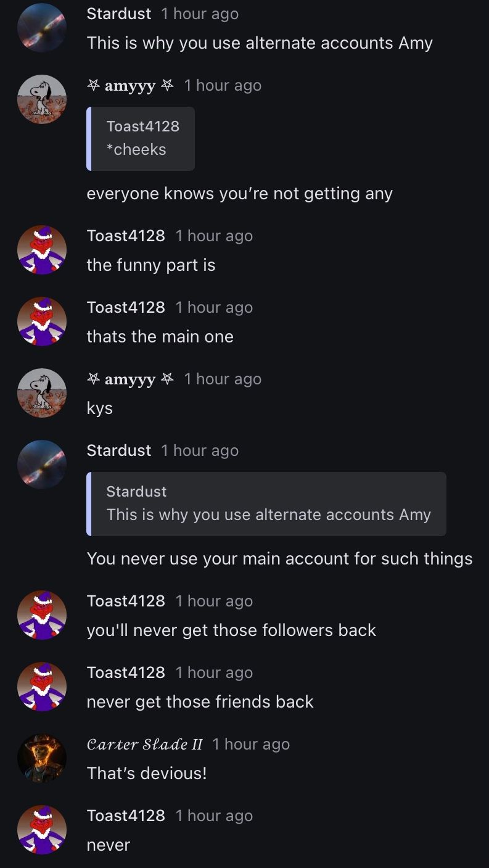The height and width of the screenshot is (868, 489).
Task: Tap Toast4128's avatar beside the last "never" message
Action: (42, 830)
